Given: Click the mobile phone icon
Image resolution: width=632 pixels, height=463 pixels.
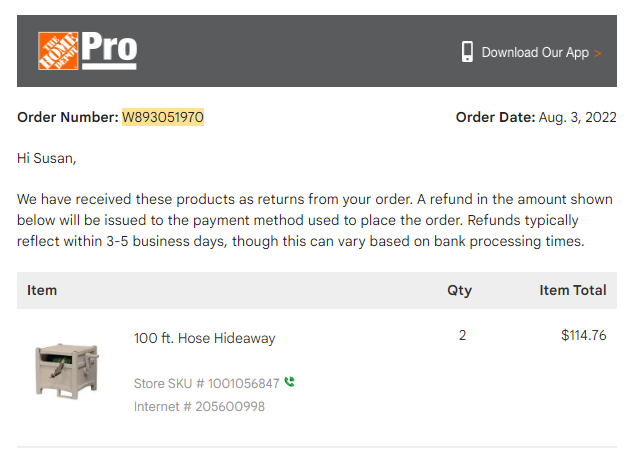Looking at the screenshot, I should pyautogui.click(x=467, y=52).
